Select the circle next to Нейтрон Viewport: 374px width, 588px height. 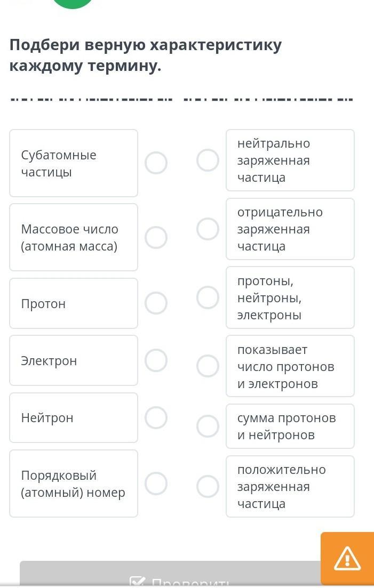pyautogui.click(x=156, y=417)
